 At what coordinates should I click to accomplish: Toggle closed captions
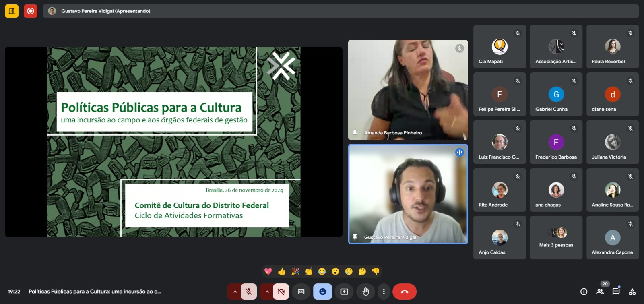(x=301, y=292)
